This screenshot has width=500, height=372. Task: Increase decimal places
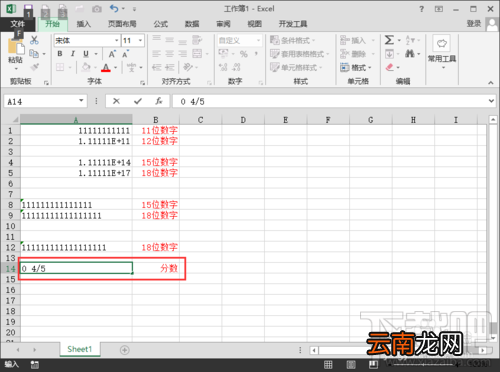[x=223, y=67]
